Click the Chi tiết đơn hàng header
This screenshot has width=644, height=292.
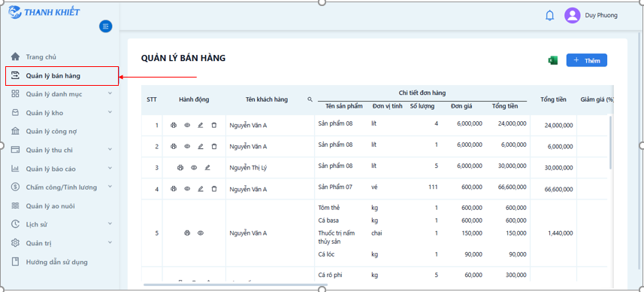422,93
